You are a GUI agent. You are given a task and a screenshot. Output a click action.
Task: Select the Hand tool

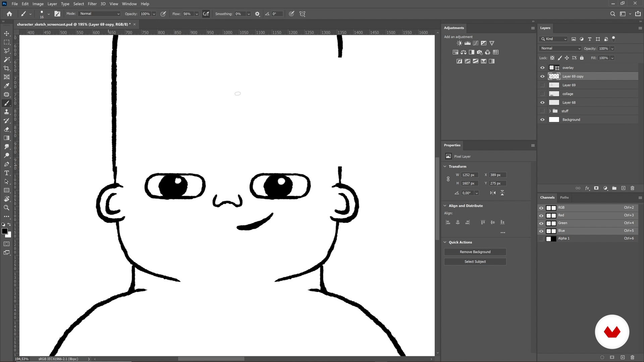point(6,199)
